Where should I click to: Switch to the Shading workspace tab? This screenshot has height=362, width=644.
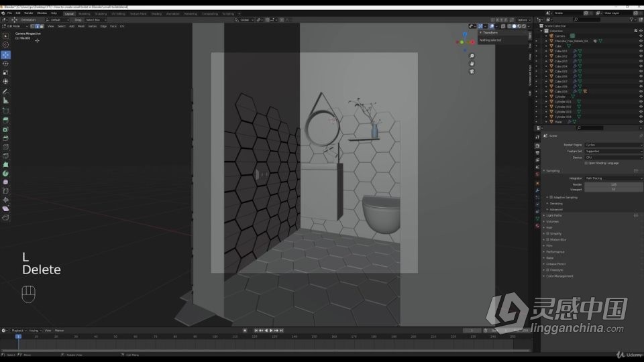(x=156, y=13)
